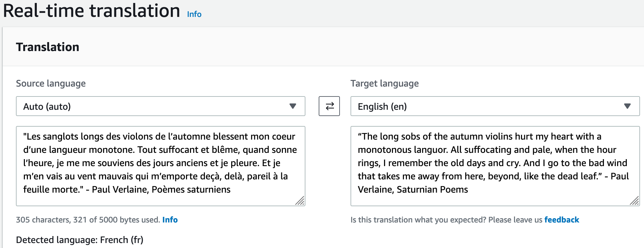Click the arrow on the source language selector
This screenshot has width=644, height=248.
[292, 106]
